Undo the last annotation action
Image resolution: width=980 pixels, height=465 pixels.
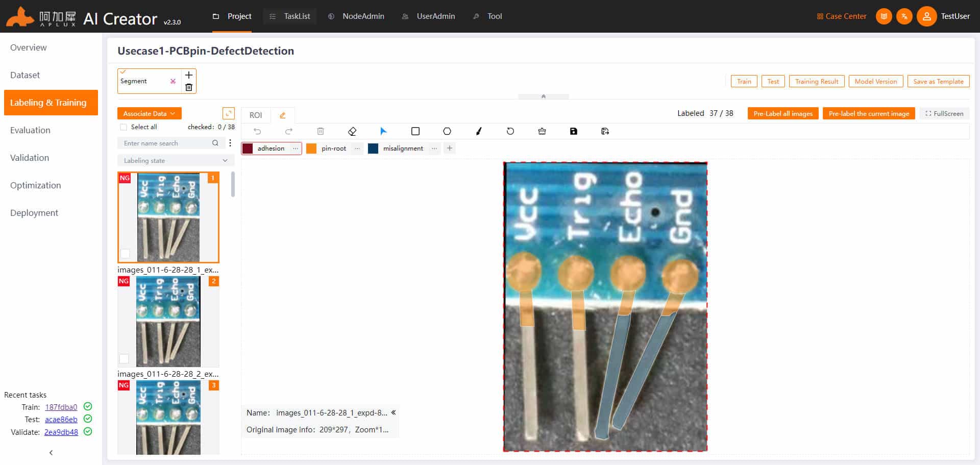[257, 131]
